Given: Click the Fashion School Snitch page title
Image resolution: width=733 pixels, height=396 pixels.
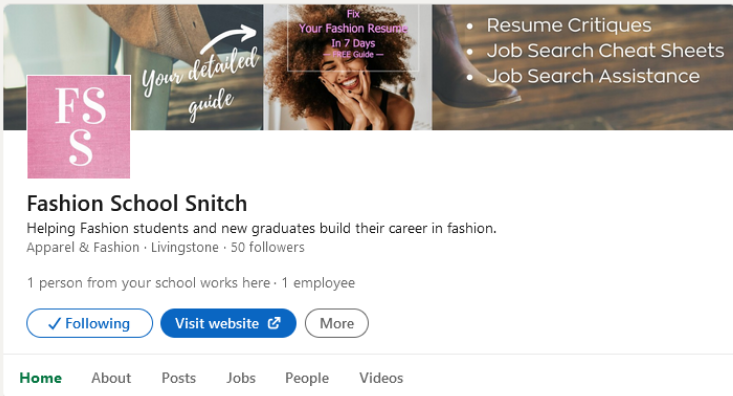Looking at the screenshot, I should click(x=137, y=203).
